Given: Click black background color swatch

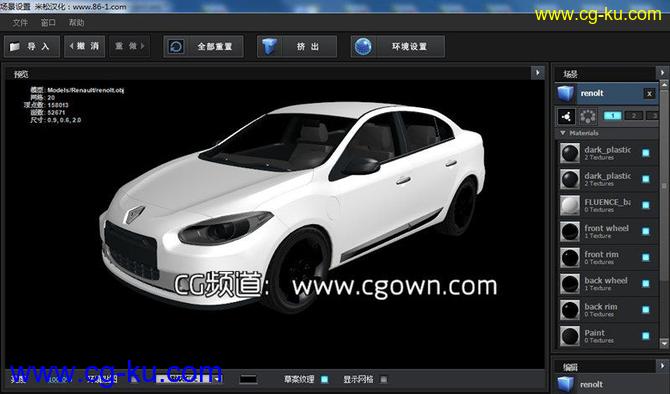Looking at the screenshot, I should point(248,379).
